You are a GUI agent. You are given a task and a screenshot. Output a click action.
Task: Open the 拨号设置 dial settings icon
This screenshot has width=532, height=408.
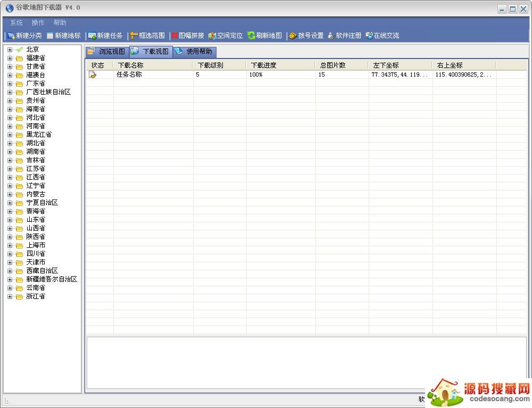tap(293, 36)
